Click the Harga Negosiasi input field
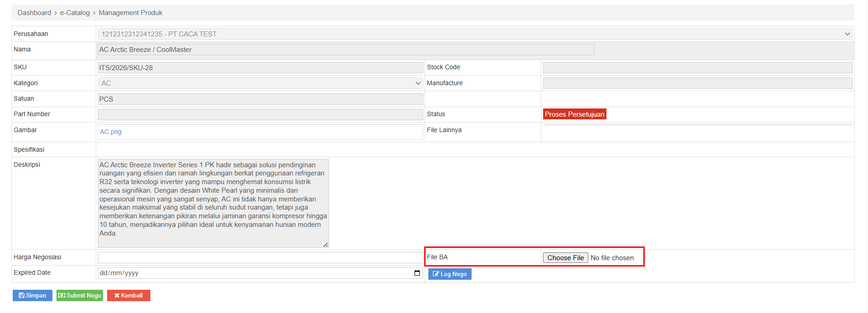The height and width of the screenshot is (313, 868). click(x=260, y=257)
